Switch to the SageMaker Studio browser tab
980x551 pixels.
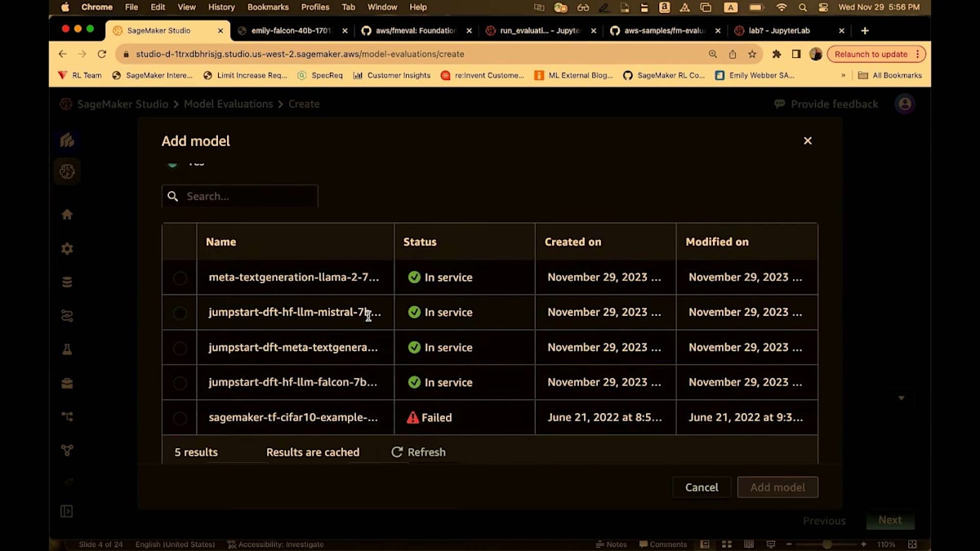[x=167, y=30]
